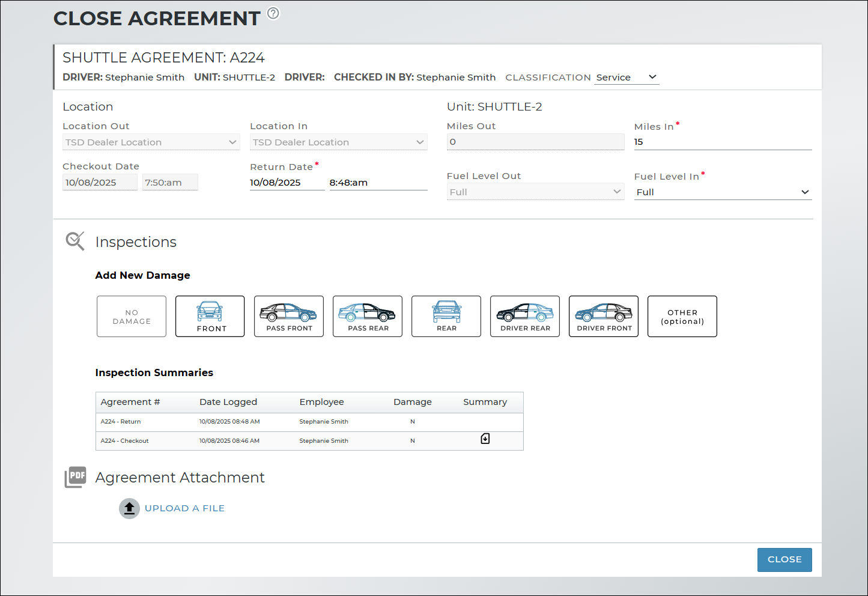
Task: Click the help question mark icon
Action: tap(273, 13)
